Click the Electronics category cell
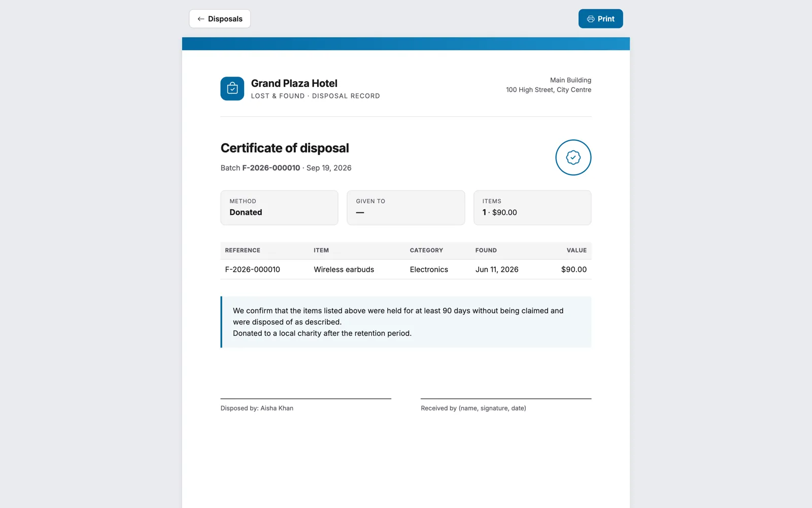This screenshot has height=508, width=812. (429, 270)
